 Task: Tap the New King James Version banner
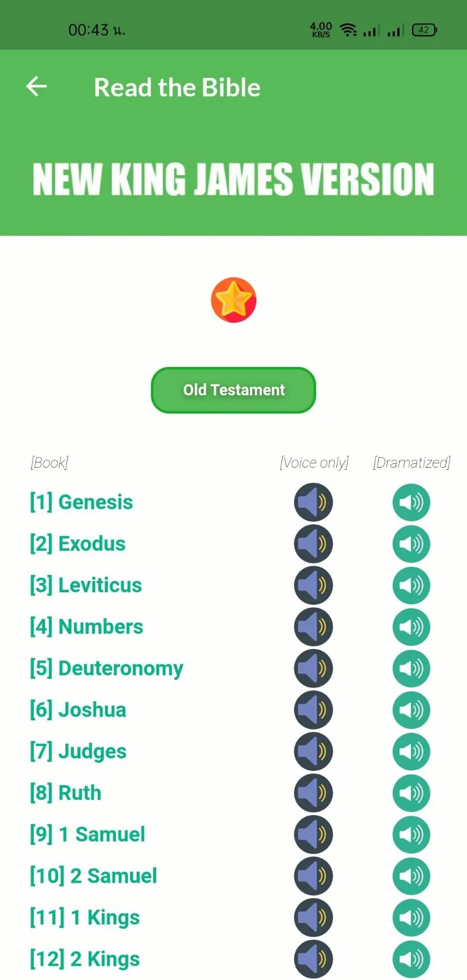click(234, 179)
